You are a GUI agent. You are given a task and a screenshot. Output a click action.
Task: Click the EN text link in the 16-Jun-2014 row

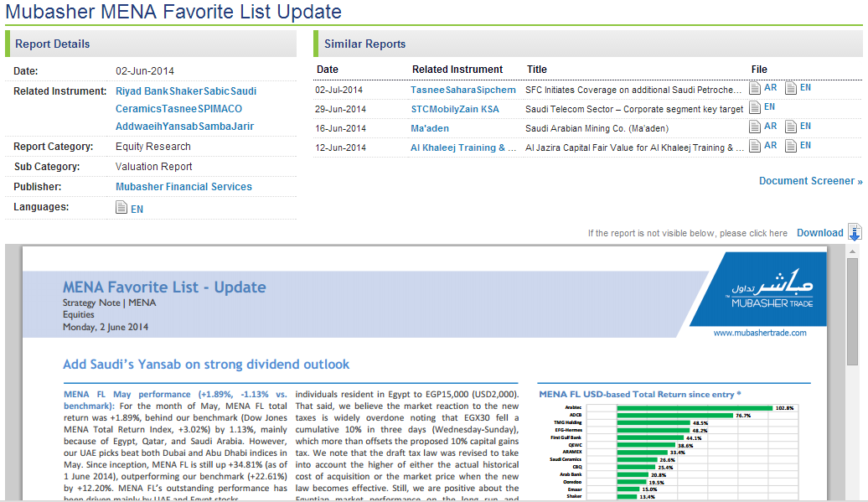point(805,127)
